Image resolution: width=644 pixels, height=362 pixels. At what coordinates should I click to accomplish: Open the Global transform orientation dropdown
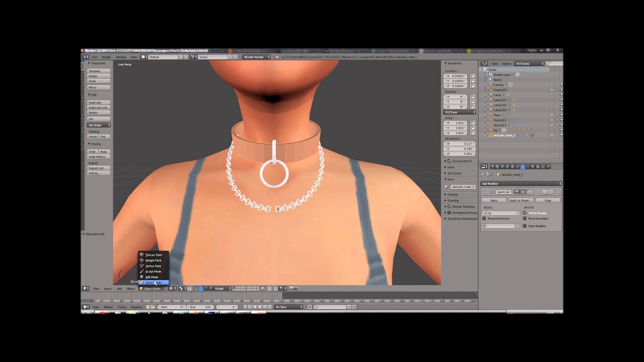(x=222, y=289)
